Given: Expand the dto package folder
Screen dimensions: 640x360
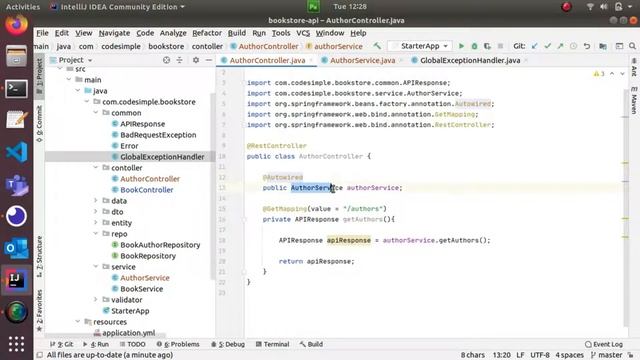Looking at the screenshot, I should (96, 211).
